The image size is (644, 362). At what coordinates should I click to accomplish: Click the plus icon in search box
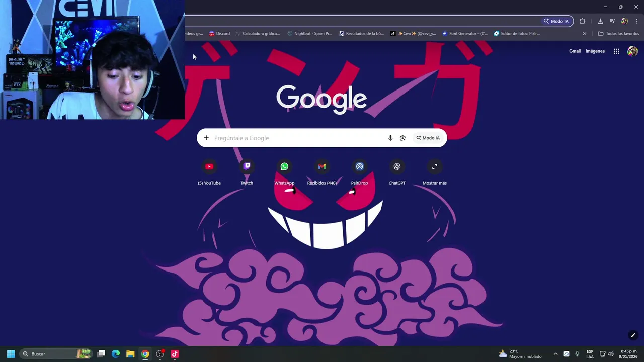click(206, 138)
